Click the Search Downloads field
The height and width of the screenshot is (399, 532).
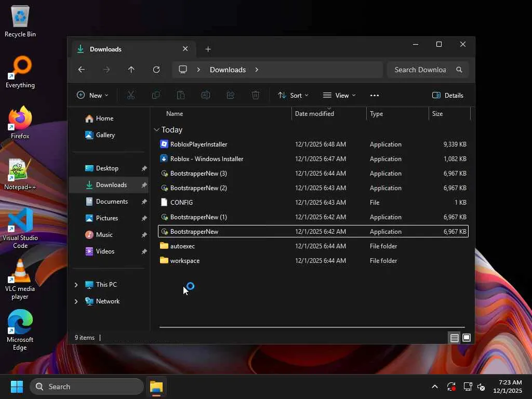[x=420, y=70]
